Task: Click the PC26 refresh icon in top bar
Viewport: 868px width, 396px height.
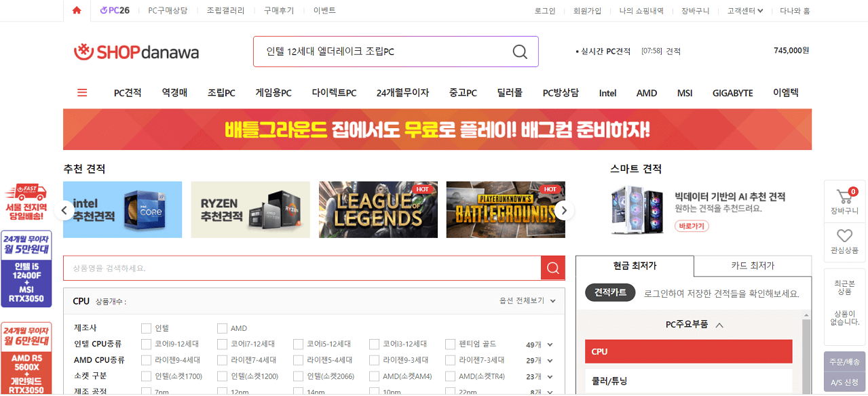Action: 104,10
